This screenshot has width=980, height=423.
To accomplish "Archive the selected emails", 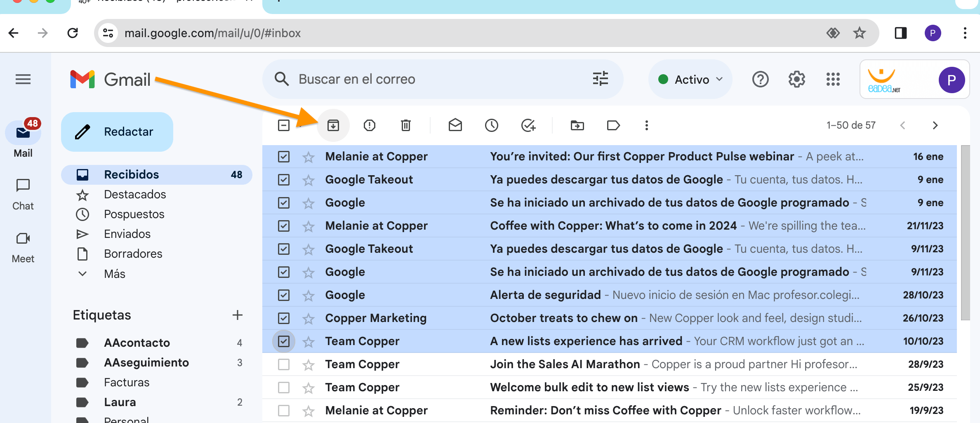I will click(x=333, y=125).
